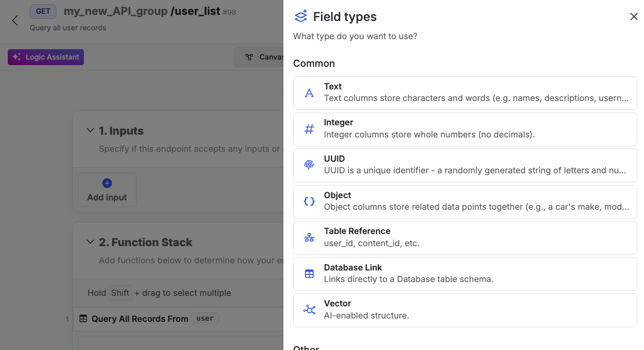Click the Field types header icon

pyautogui.click(x=301, y=17)
